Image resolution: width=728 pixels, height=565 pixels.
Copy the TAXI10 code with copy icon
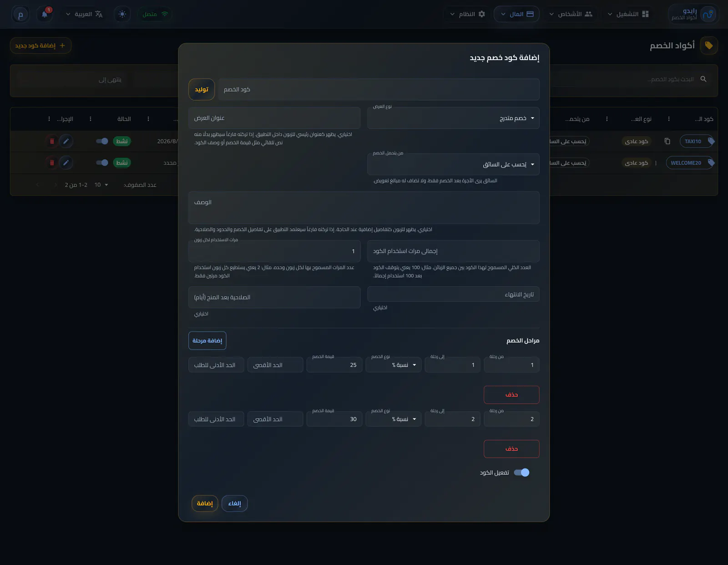[667, 141]
